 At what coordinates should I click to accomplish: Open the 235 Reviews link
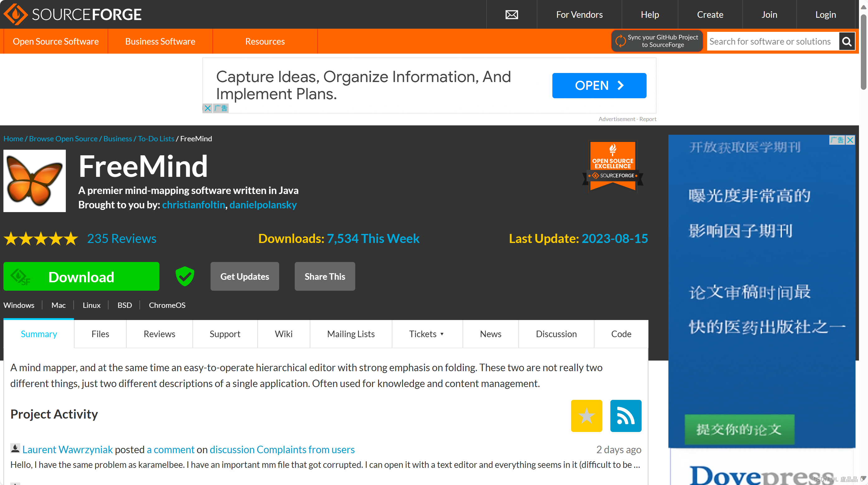pos(122,239)
